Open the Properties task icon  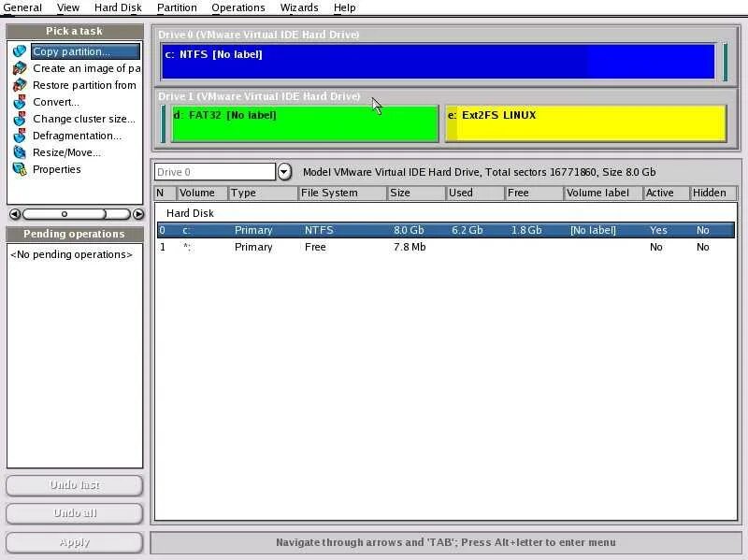pyautogui.click(x=20, y=169)
